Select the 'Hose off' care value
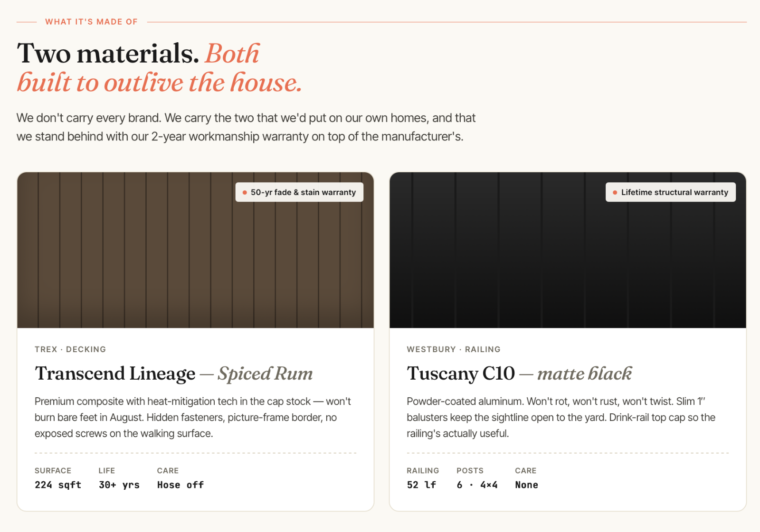The height and width of the screenshot is (532, 760). click(x=180, y=485)
